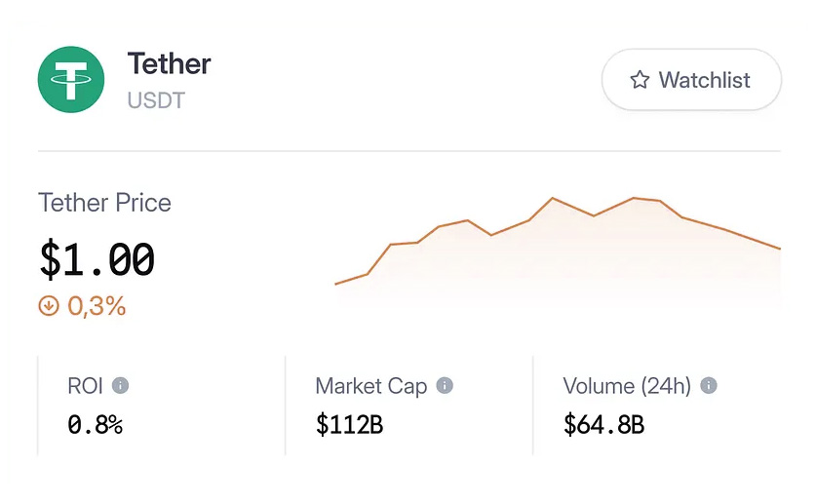Select the Tether Price label
The width and height of the screenshot is (816, 504).
coord(104,203)
